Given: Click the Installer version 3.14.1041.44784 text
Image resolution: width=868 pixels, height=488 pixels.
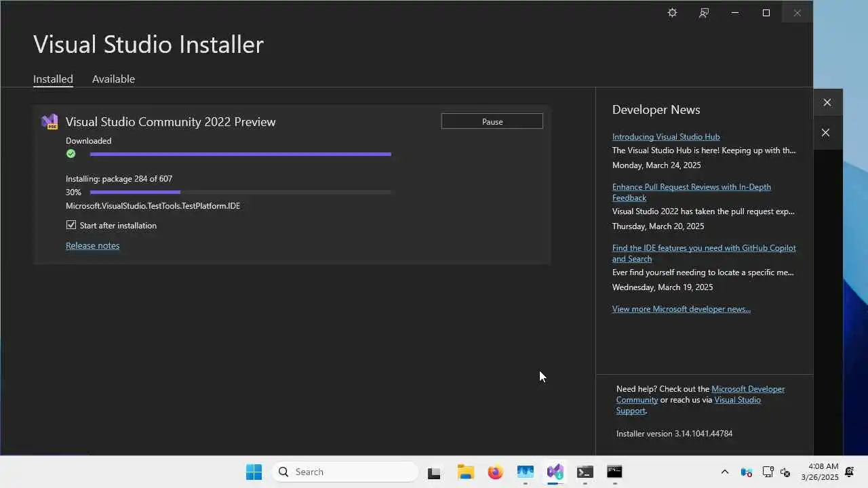Looking at the screenshot, I should pyautogui.click(x=674, y=433).
